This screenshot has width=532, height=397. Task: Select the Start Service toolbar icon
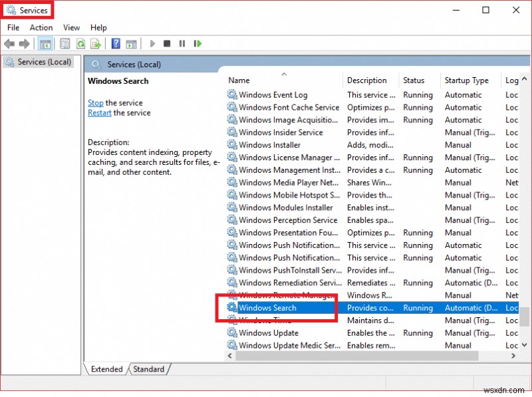click(152, 43)
